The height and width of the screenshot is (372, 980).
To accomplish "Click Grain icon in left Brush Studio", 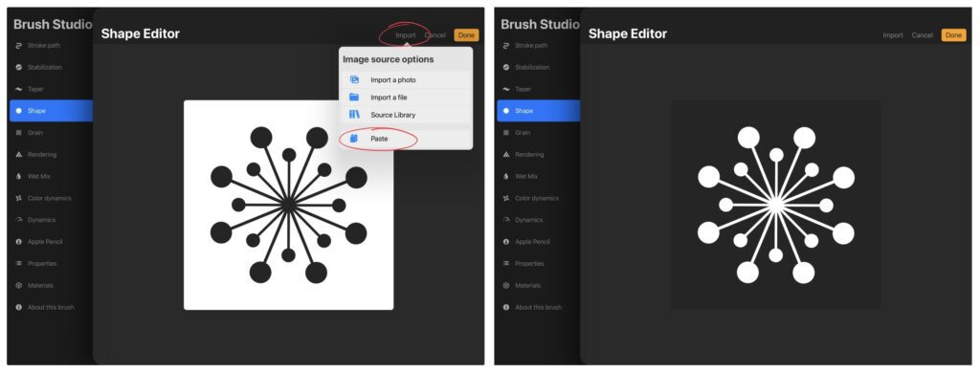I will 19,133.
